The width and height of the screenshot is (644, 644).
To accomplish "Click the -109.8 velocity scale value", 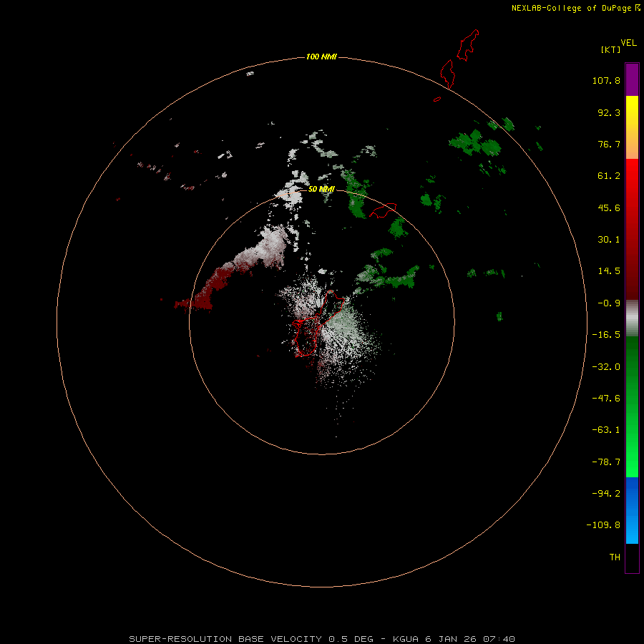I will pyautogui.click(x=603, y=525).
